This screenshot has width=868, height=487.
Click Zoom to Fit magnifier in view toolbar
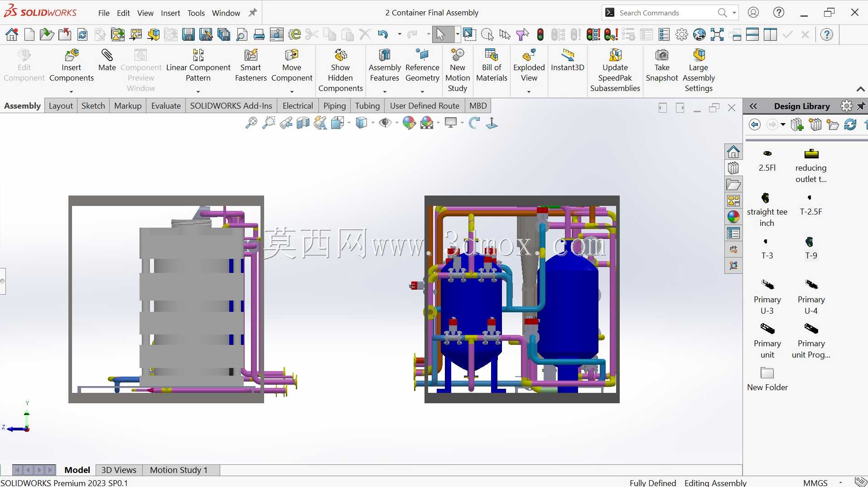click(251, 123)
